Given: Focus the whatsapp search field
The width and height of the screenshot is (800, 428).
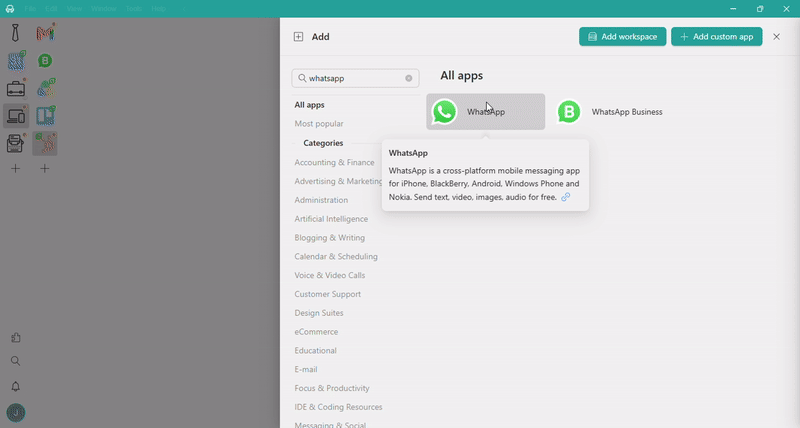Looking at the screenshot, I should tap(355, 78).
